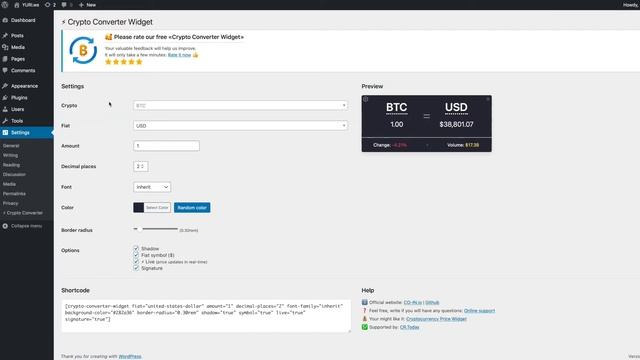Viewport: 640px width, 360px height.
Task: Click the Border radius slider
Action: click(156, 229)
